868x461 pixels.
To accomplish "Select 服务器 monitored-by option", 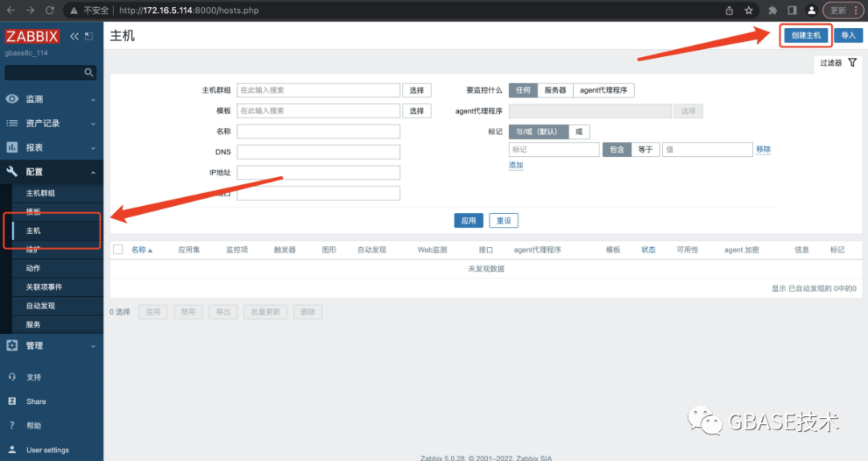I will point(555,90).
